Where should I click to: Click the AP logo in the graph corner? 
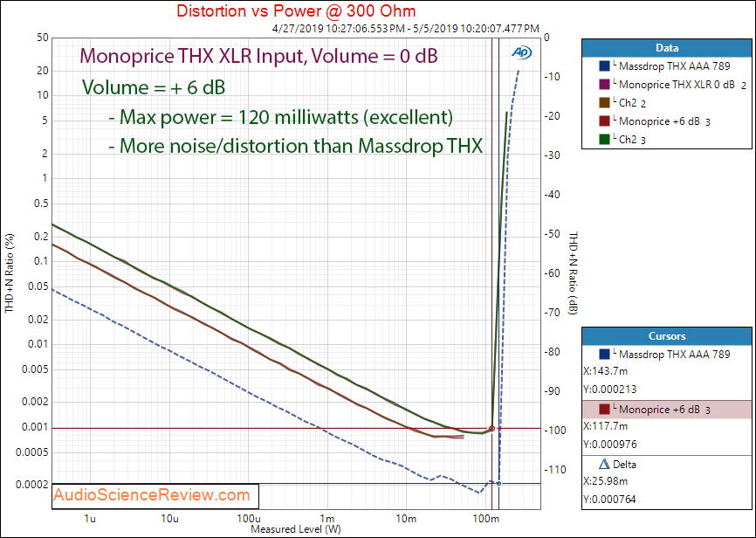pos(521,52)
